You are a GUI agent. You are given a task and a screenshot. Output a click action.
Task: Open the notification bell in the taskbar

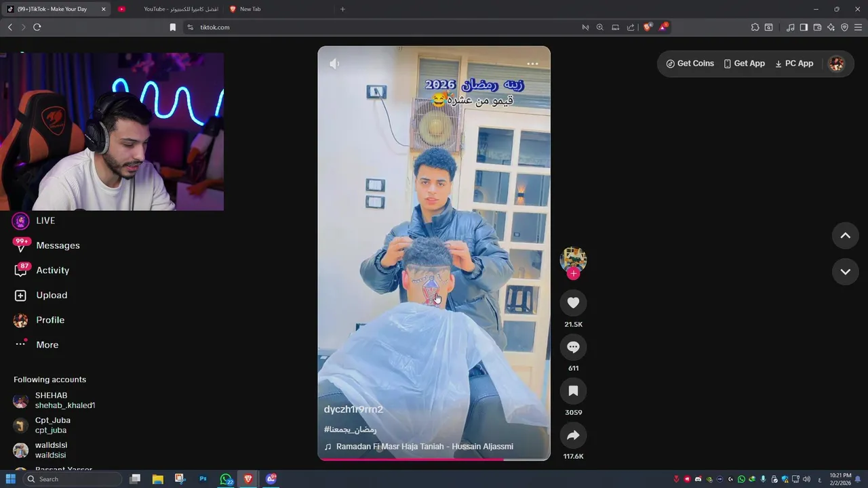pos(858,479)
